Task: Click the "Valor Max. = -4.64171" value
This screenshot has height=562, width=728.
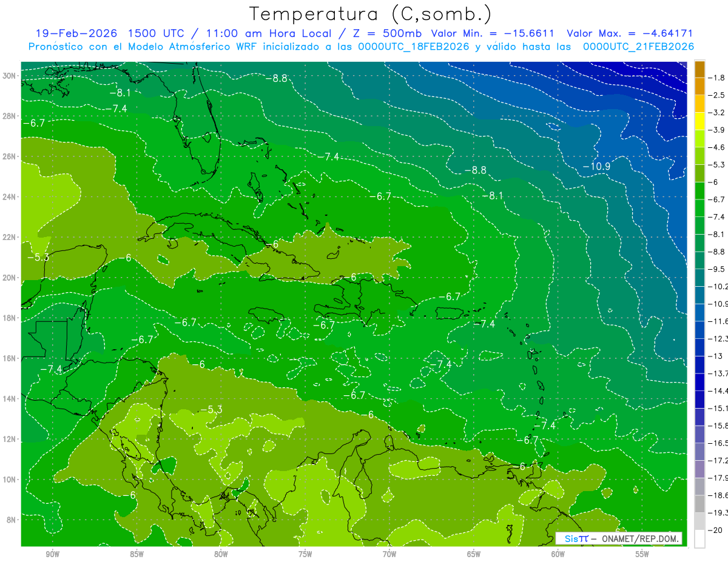Action: pyautogui.click(x=630, y=33)
